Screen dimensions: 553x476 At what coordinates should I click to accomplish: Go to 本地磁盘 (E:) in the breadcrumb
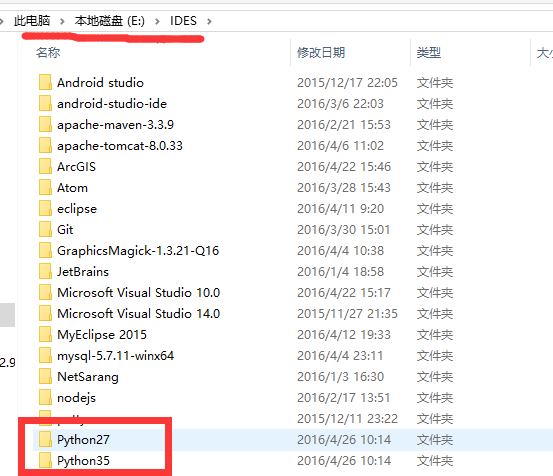point(110,21)
